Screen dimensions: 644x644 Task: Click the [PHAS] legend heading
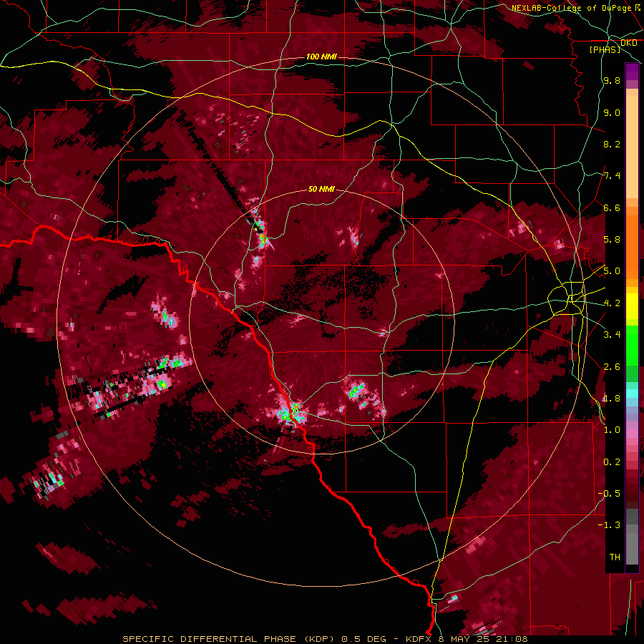coord(605,49)
